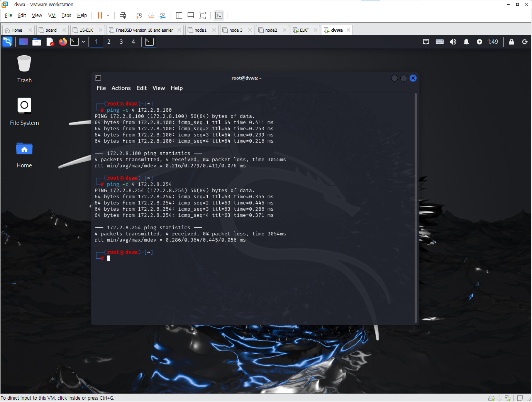532x402 pixels.
Task: Close the US-ELK tab
Action: coord(100,30)
